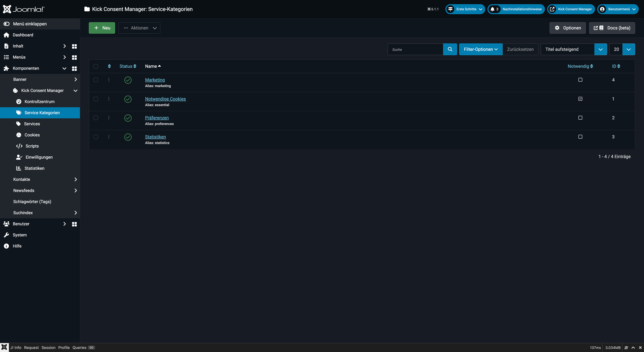Click drag handle of Notwendige Cookies row
The height and width of the screenshot is (352, 644).
pos(109,99)
